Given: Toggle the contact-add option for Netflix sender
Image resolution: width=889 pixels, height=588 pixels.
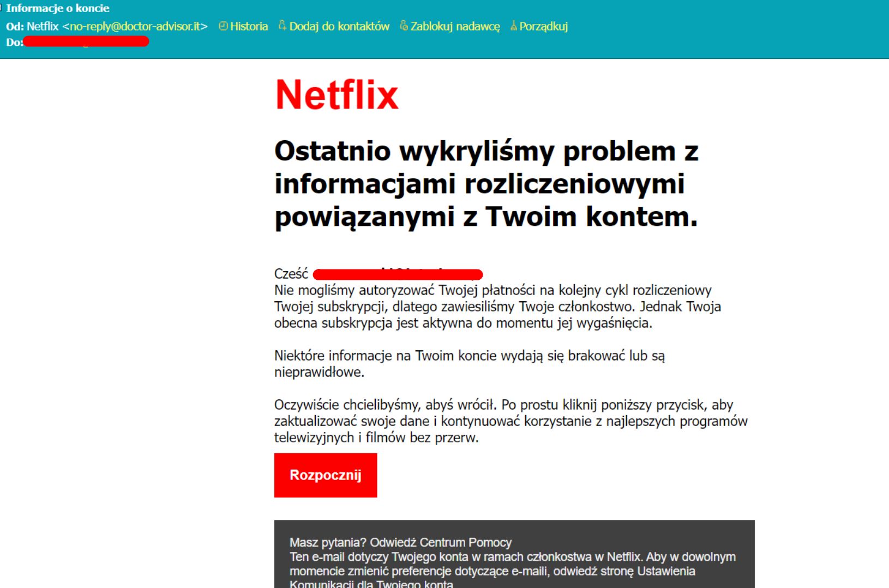Looking at the screenshot, I should (x=339, y=26).
